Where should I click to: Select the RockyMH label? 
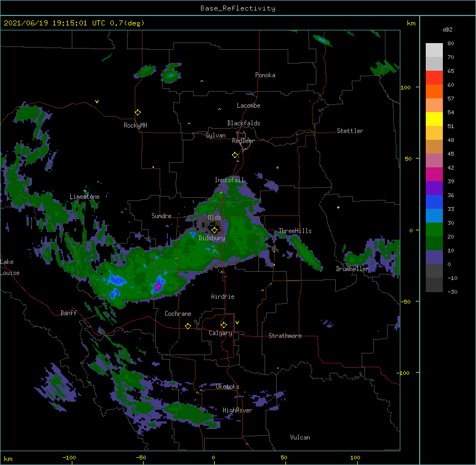(x=135, y=125)
